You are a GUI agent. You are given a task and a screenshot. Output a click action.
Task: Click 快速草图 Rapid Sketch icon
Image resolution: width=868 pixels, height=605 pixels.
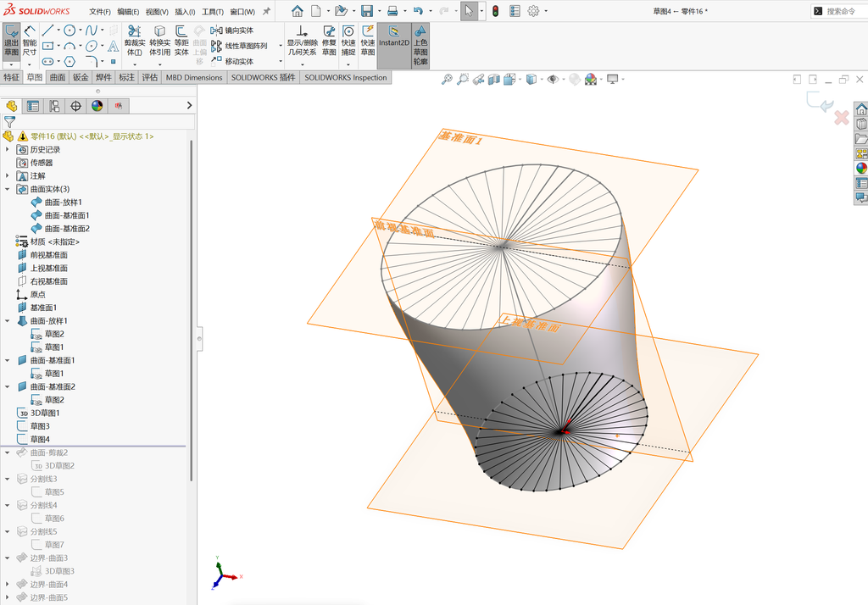click(368, 41)
